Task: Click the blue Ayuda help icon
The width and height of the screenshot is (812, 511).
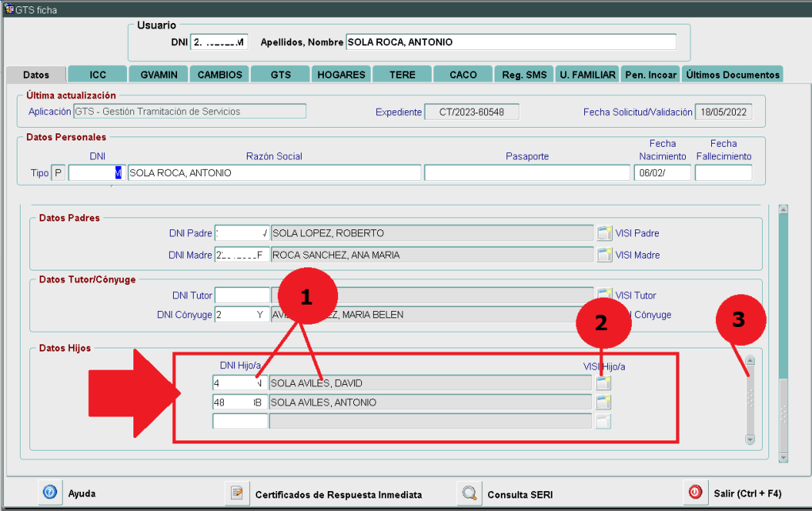Action: [49, 493]
